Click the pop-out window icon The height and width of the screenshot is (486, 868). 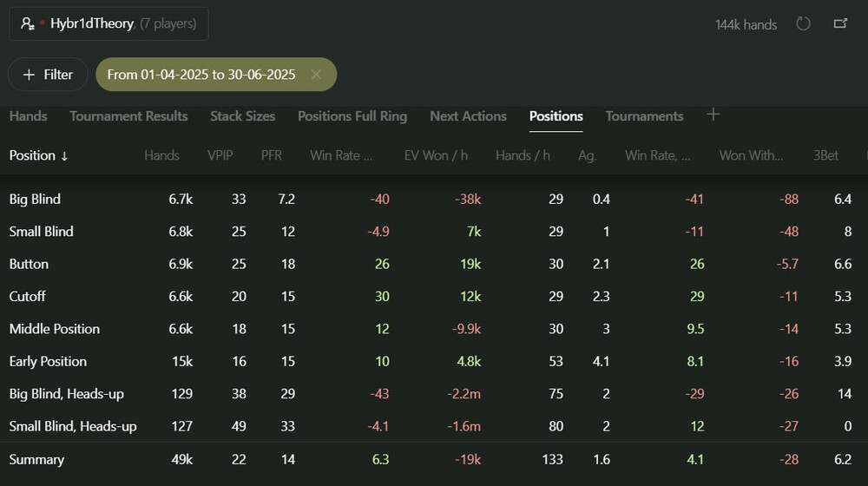point(840,23)
